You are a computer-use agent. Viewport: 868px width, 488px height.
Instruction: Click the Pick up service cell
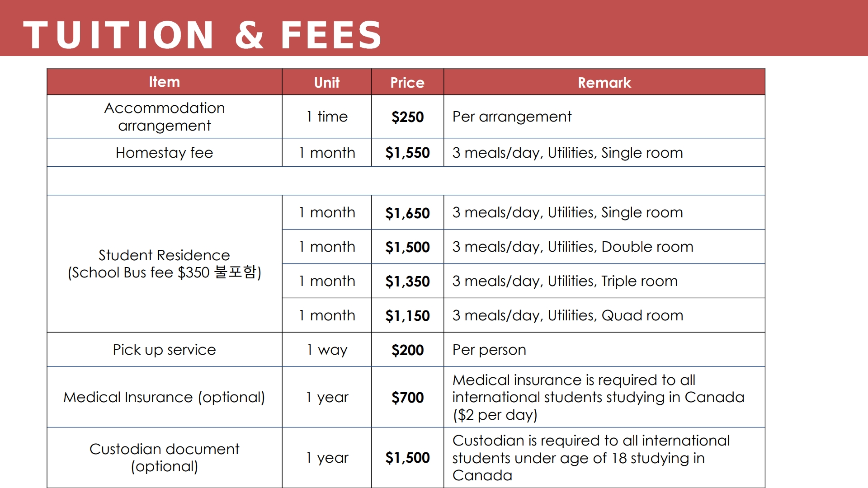165,350
